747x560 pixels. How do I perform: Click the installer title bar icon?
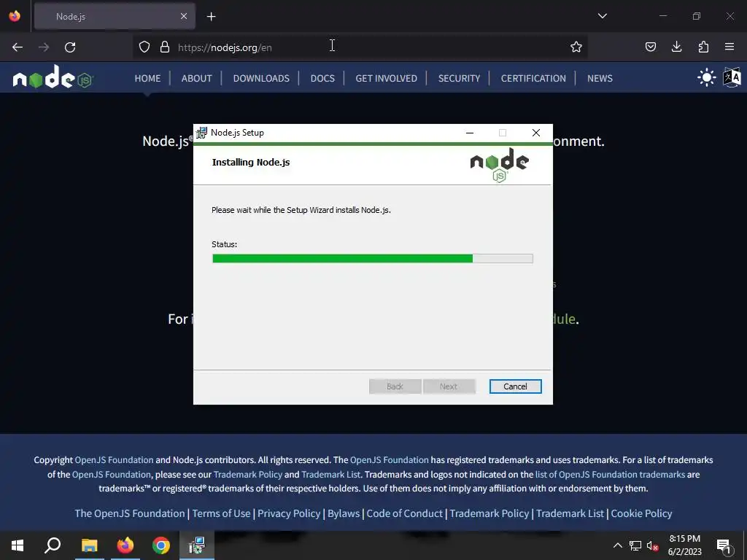click(202, 133)
